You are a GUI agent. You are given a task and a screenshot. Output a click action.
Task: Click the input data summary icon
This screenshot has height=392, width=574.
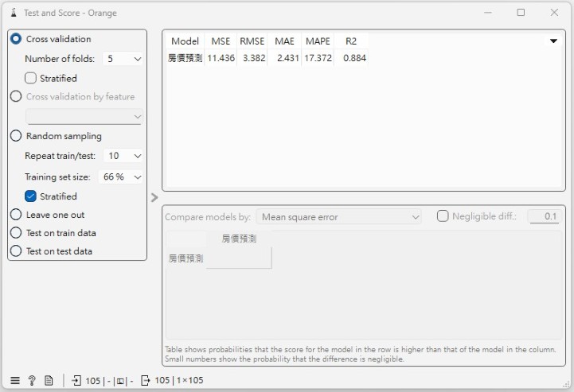[76, 380]
